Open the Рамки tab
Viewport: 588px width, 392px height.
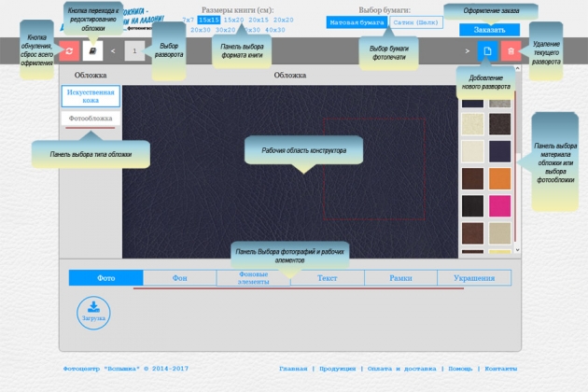point(400,278)
